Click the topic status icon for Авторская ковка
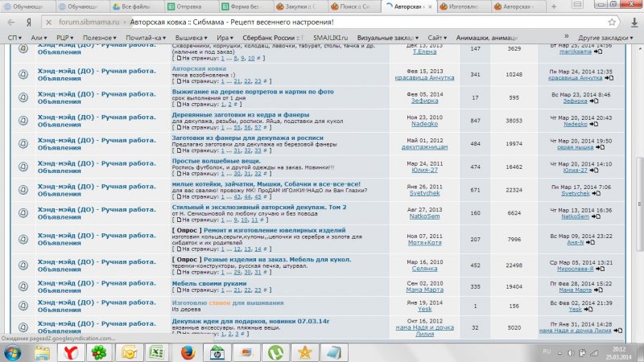 coord(23,74)
